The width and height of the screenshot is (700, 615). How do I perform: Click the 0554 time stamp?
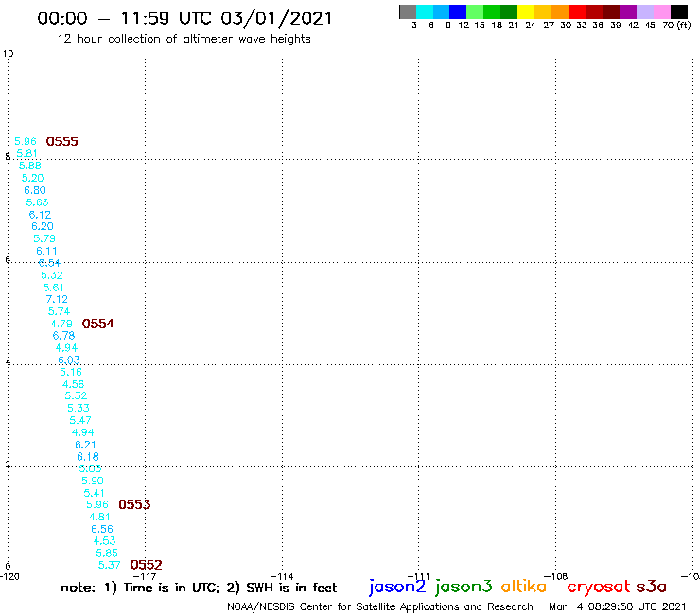[x=98, y=324]
